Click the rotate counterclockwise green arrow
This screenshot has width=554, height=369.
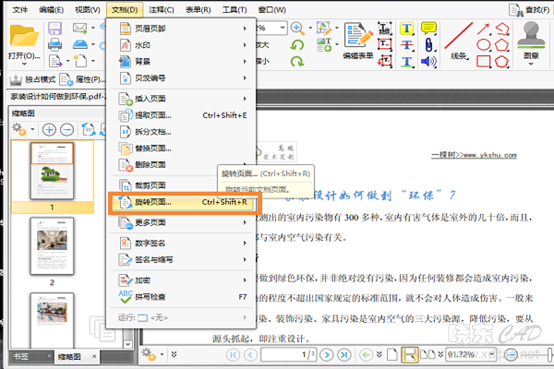(297, 45)
